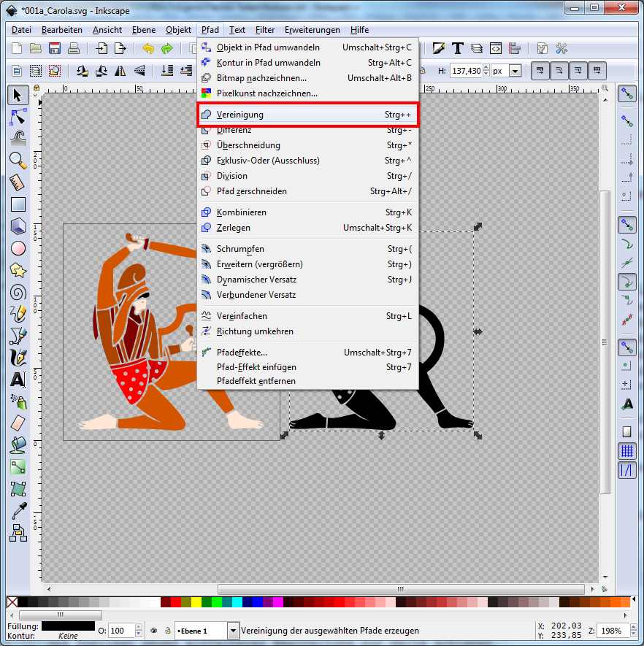The width and height of the screenshot is (644, 646).
Task: Increase opacity value stepper
Action: (139, 627)
